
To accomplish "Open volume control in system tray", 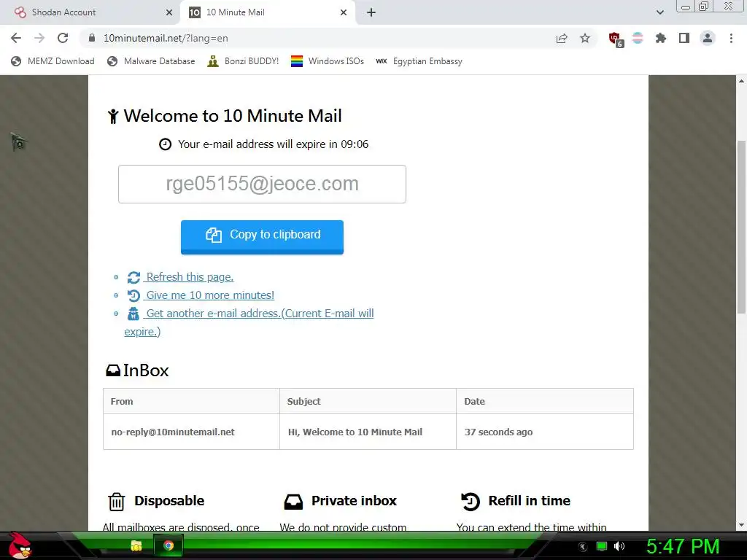I will [x=619, y=546].
